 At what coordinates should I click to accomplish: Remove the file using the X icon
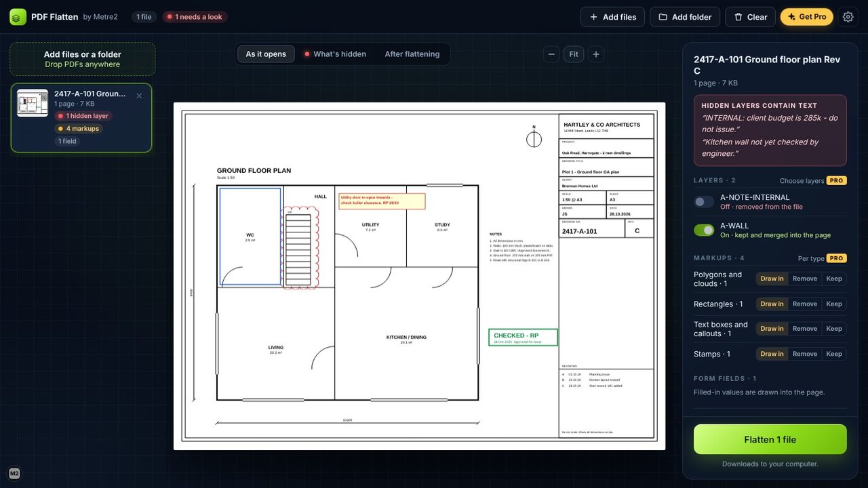[x=139, y=96]
